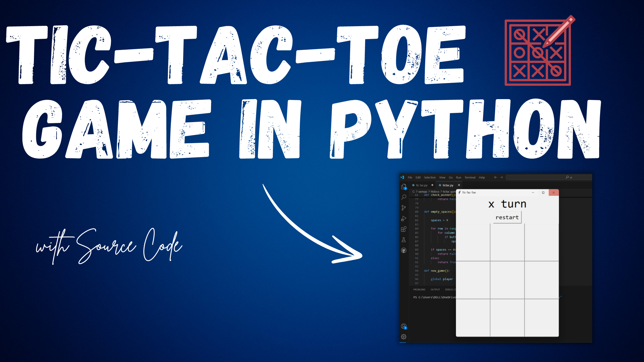Click the PS terminal prompt line
This screenshot has height=362, width=644.
(434, 297)
